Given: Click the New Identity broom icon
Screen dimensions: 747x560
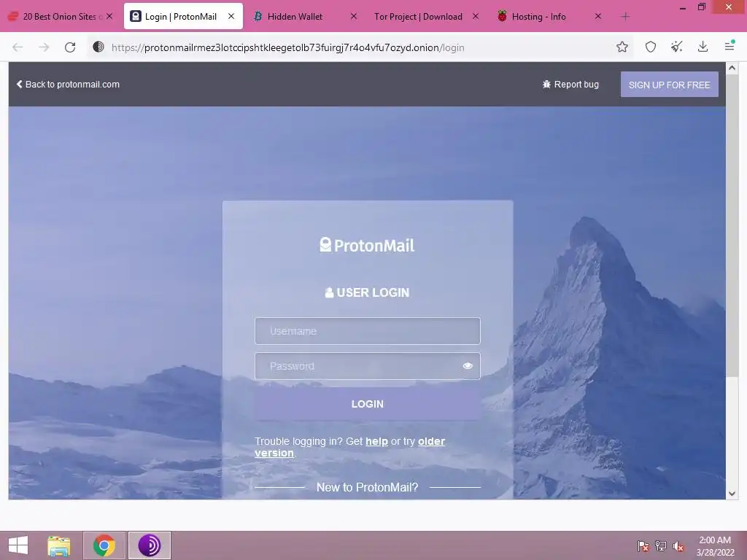Looking at the screenshot, I should [676, 47].
